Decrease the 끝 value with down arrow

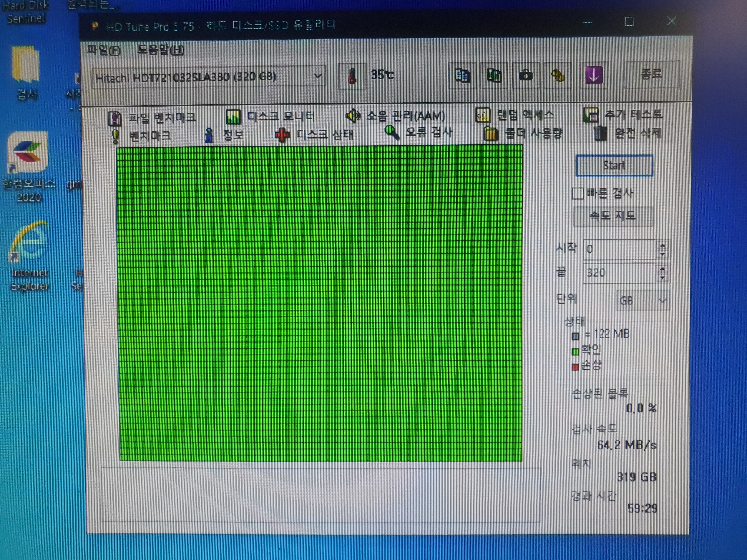[663, 278]
